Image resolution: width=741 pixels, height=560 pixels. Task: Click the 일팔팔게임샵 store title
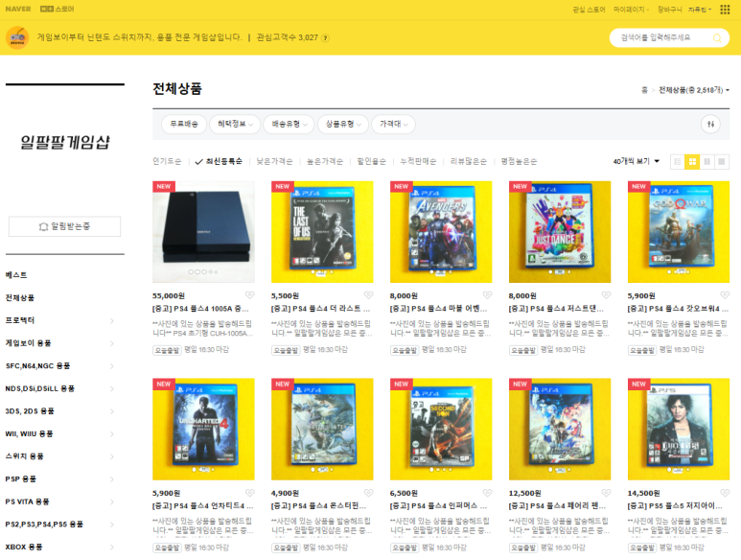(x=65, y=142)
